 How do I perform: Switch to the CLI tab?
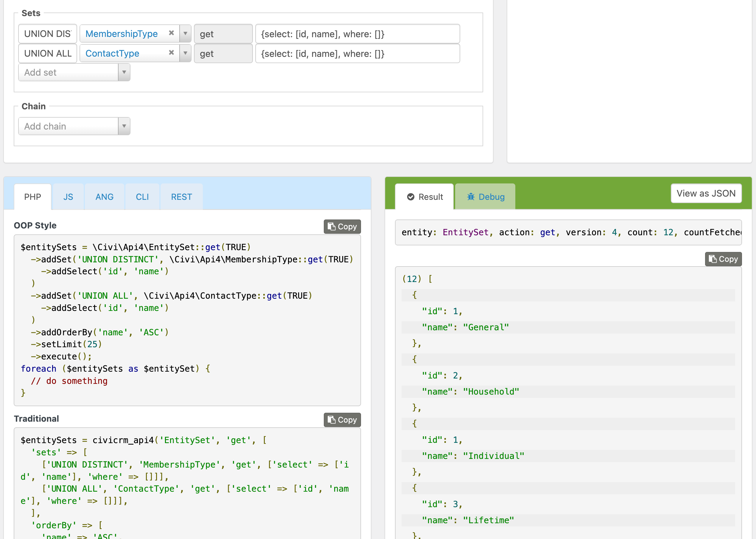click(x=142, y=197)
